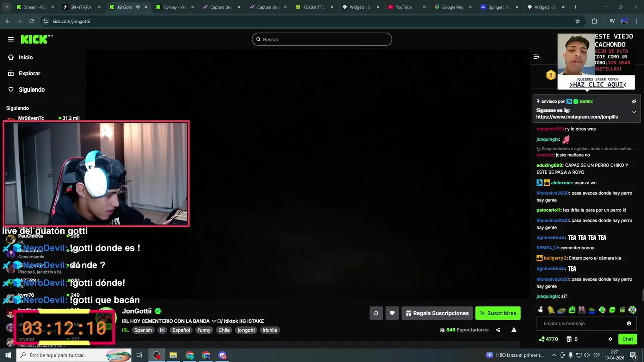The height and width of the screenshot is (362, 644).
Task: Click the funny tag
Action: pos(204,330)
